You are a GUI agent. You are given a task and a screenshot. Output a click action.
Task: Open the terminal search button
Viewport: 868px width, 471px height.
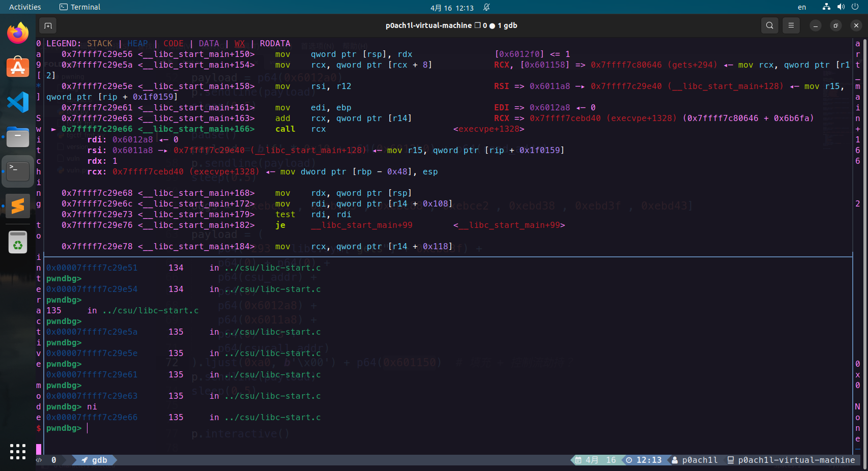[x=770, y=25]
